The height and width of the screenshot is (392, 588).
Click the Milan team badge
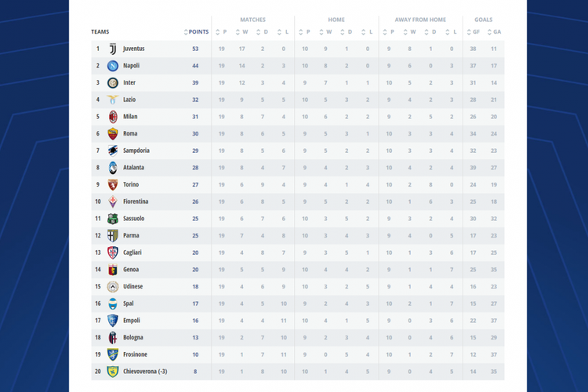(113, 117)
